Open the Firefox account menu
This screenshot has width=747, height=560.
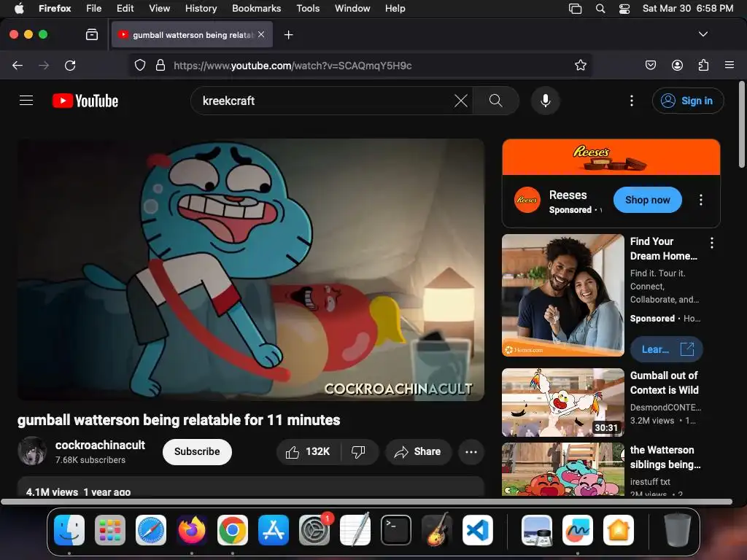point(677,65)
